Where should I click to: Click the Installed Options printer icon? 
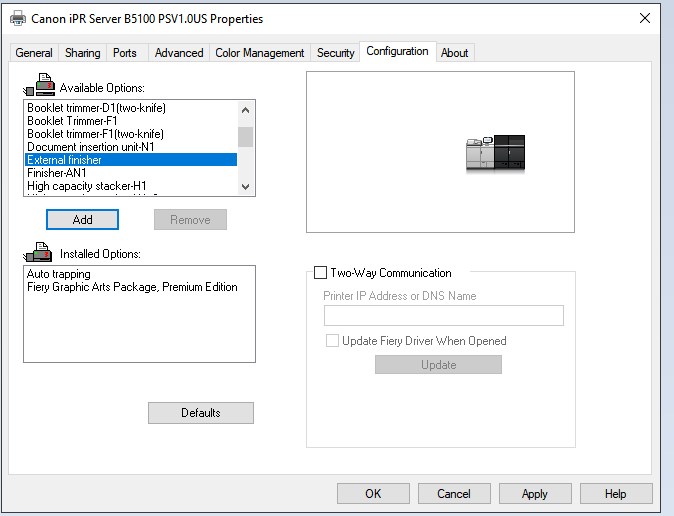tap(41, 252)
